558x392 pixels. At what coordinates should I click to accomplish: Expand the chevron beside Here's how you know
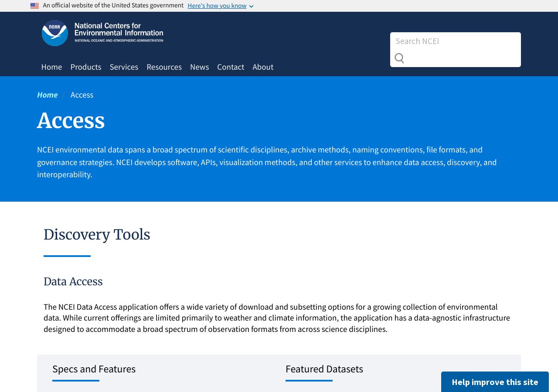point(251,6)
